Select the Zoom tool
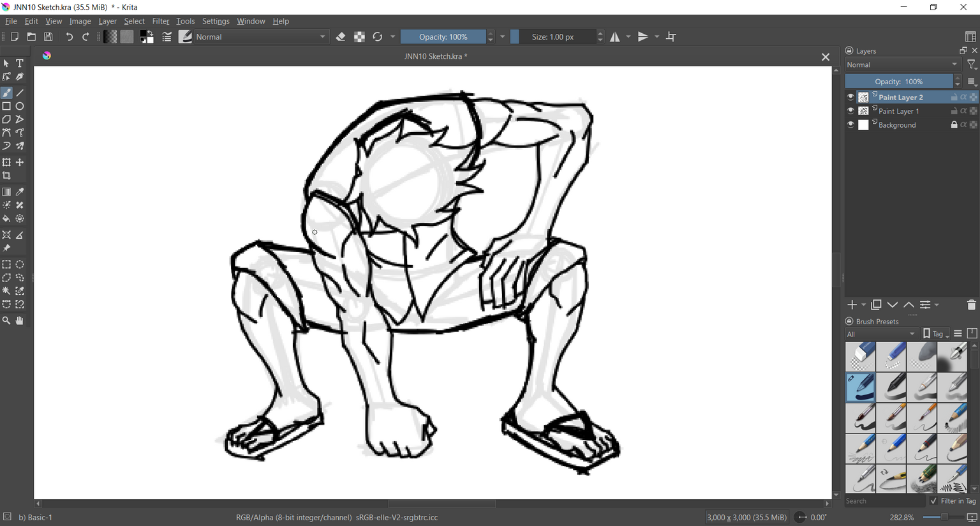Screen dimensions: 980x526 point(6,321)
